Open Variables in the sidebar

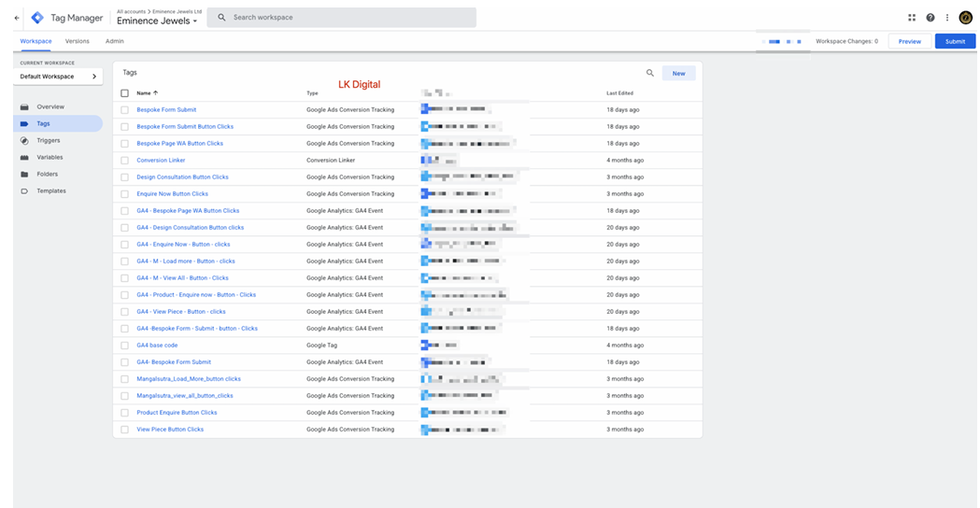point(50,158)
